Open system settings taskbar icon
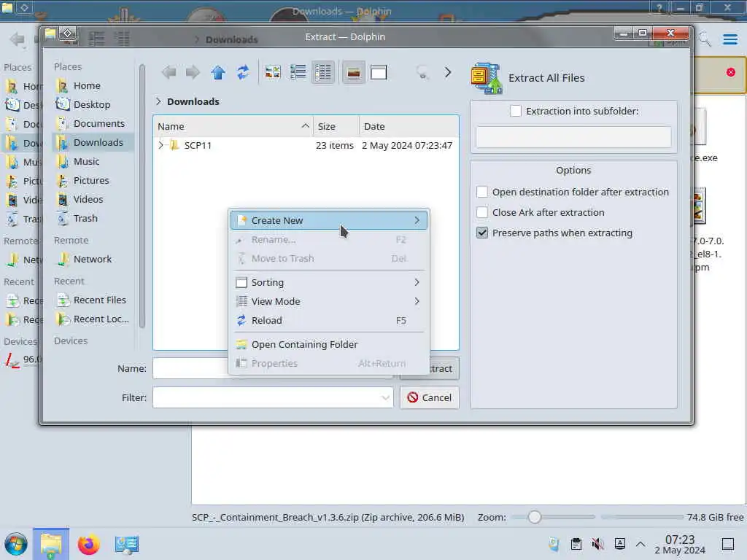This screenshot has height=560, width=747. (x=127, y=544)
